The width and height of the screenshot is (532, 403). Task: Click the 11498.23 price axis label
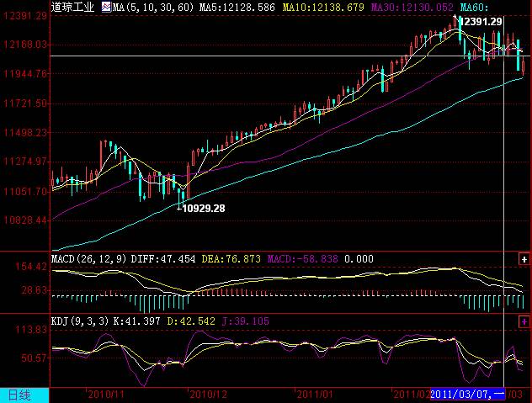(25, 133)
